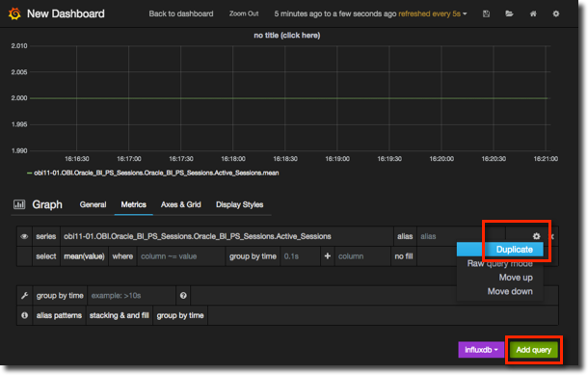Open dashboard settings gear in top bar
The image size is (588, 375).
[556, 13]
